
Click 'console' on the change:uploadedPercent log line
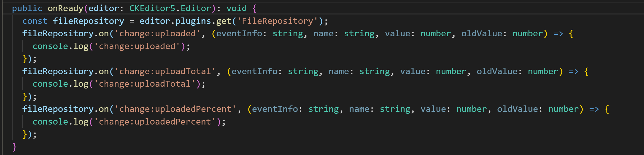[x=50, y=122]
